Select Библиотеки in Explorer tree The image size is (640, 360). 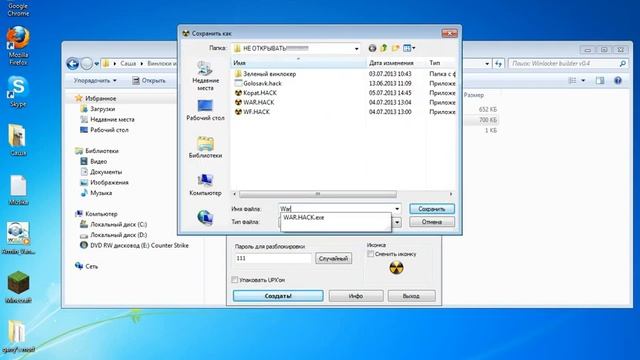tap(97, 151)
